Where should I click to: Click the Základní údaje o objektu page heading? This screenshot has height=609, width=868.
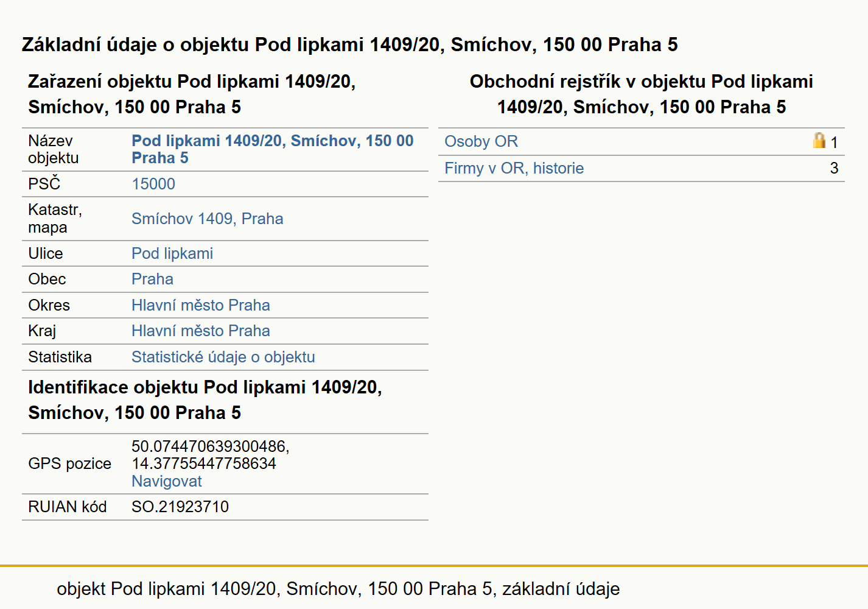point(349,44)
